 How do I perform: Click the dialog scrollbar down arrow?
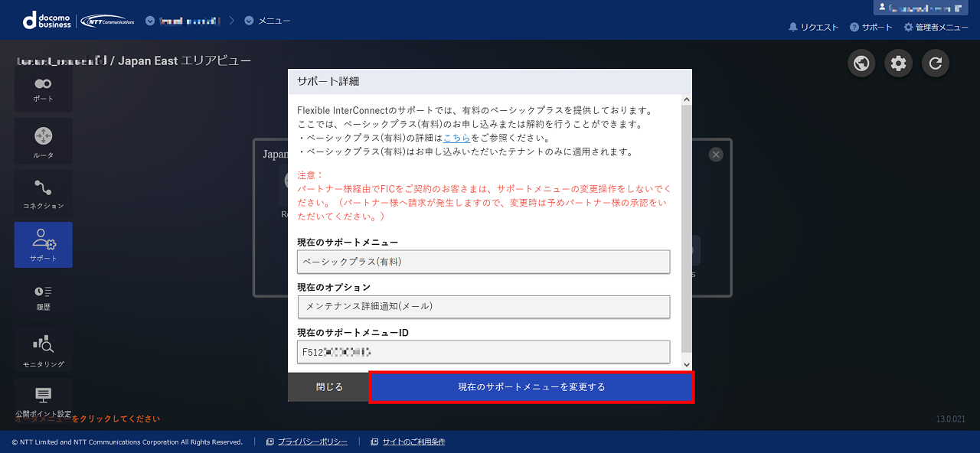686,365
